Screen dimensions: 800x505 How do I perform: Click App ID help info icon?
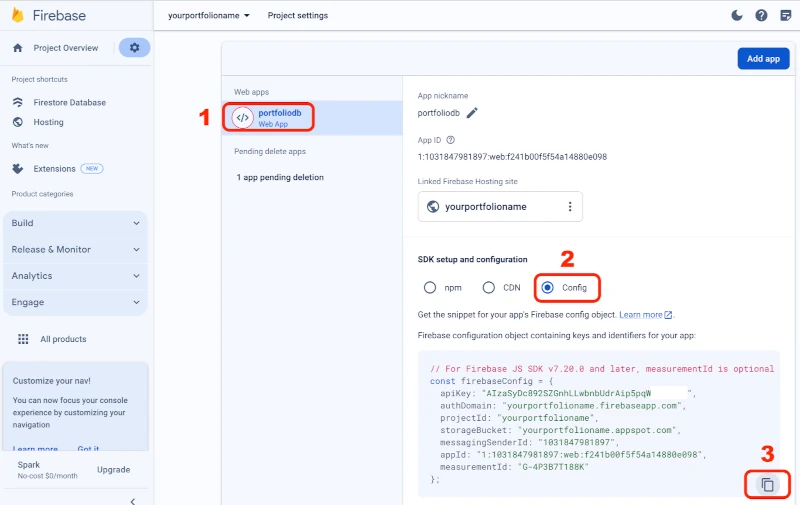coord(451,140)
